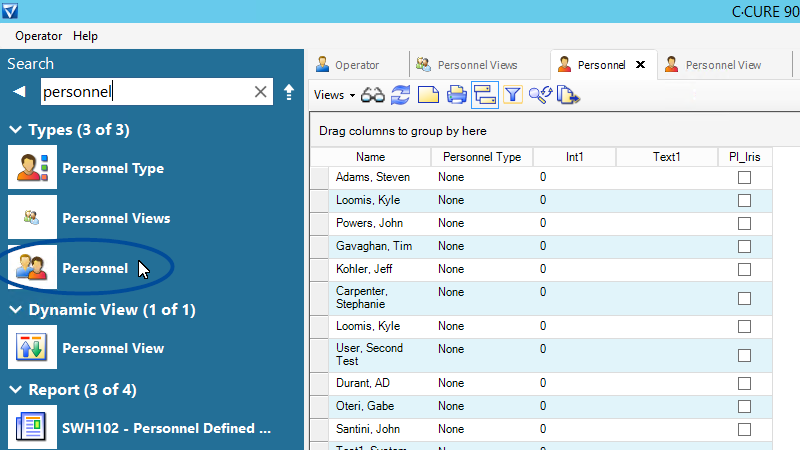
Task: Export the personnel list with export icon
Action: 568,95
